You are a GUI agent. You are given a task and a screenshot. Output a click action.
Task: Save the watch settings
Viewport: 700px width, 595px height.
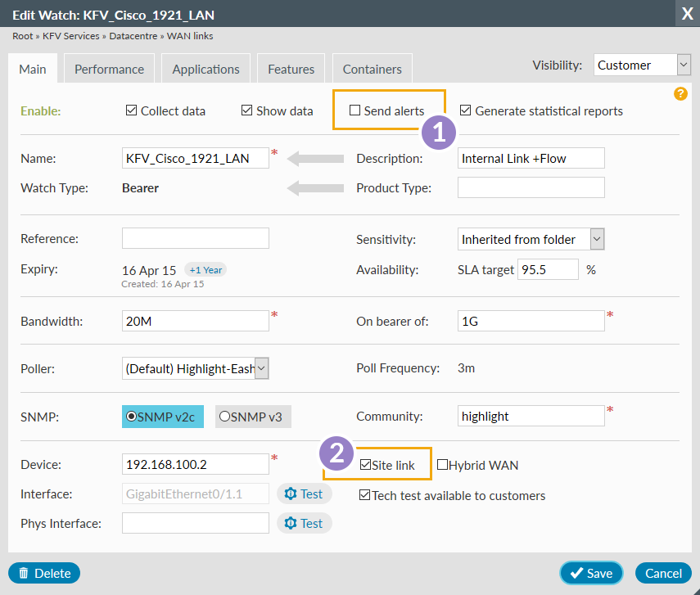[x=591, y=573]
